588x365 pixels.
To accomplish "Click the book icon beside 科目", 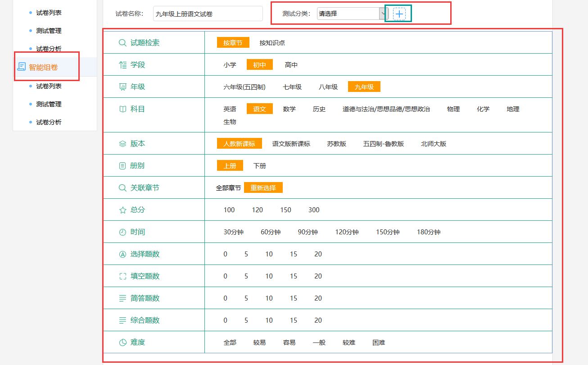I will tap(122, 109).
